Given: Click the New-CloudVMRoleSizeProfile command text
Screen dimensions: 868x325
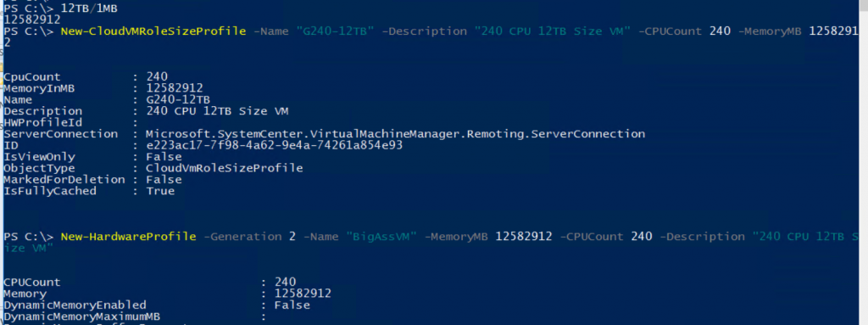Looking at the screenshot, I should pyautogui.click(x=153, y=31).
